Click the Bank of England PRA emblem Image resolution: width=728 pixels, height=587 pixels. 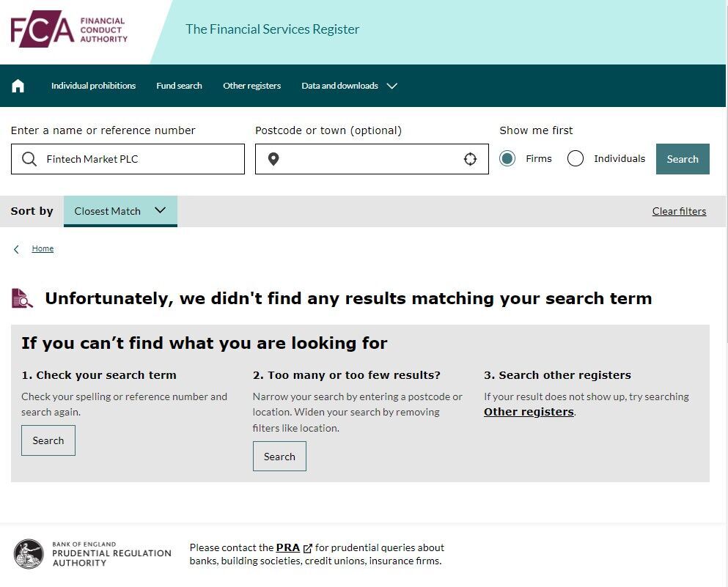pos(29,553)
